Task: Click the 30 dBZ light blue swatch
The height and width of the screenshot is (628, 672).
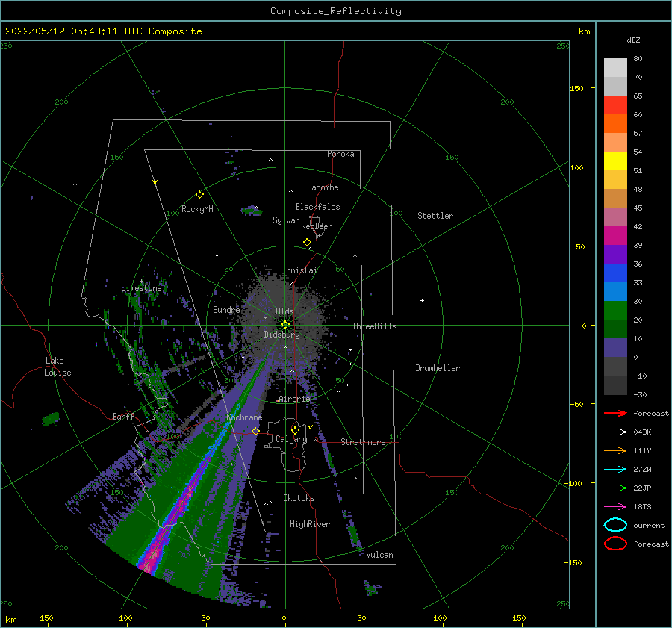Action: 615,291
